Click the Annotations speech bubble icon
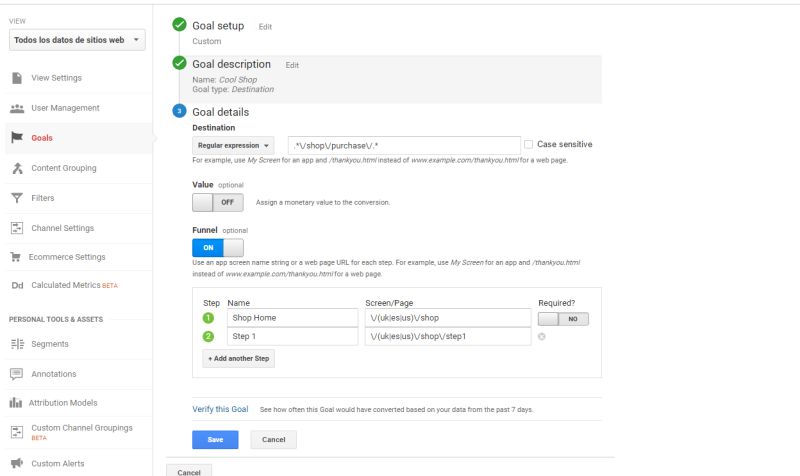 [16, 374]
